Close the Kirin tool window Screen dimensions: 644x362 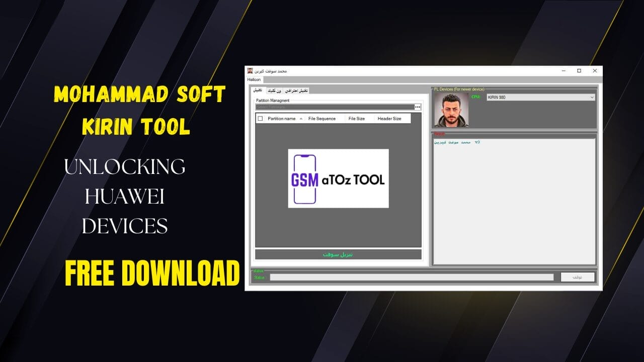pyautogui.click(x=595, y=71)
